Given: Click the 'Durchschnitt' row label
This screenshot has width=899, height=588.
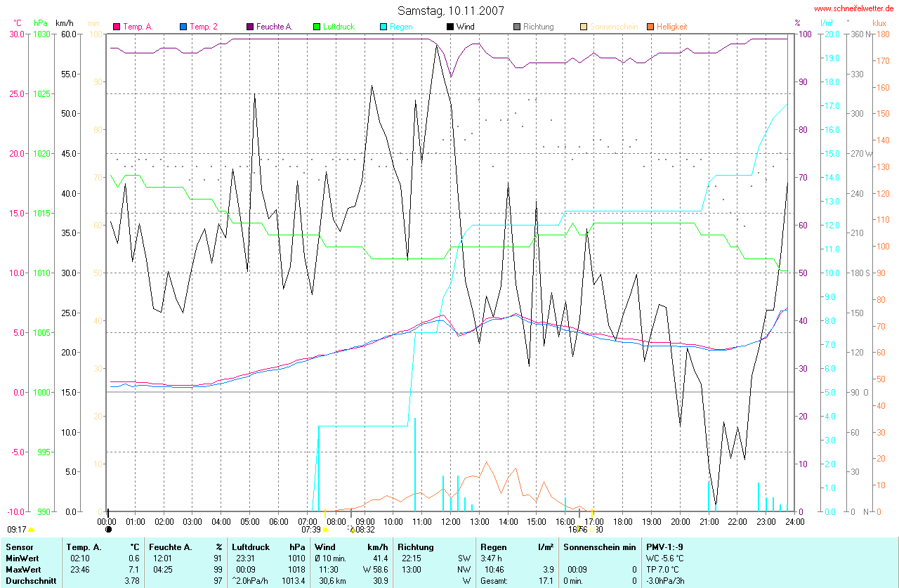Looking at the screenshot, I should coord(30,581).
